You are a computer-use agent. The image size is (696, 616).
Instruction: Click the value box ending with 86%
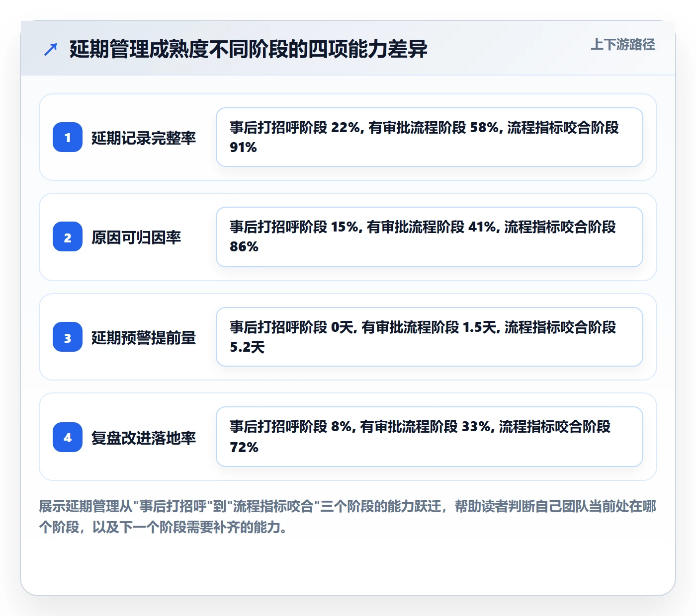430,237
